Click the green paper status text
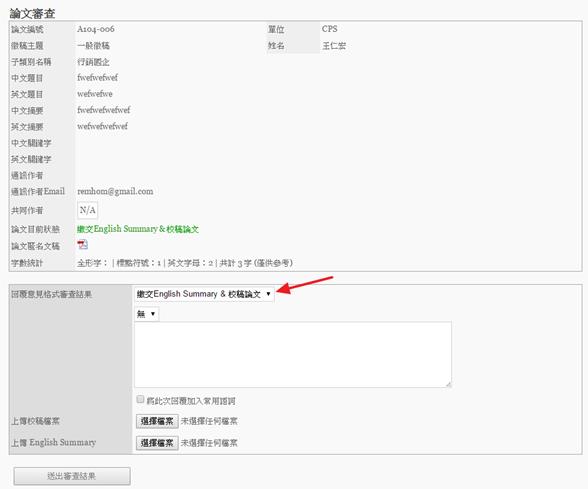This screenshot has width=588, height=489. point(138,229)
